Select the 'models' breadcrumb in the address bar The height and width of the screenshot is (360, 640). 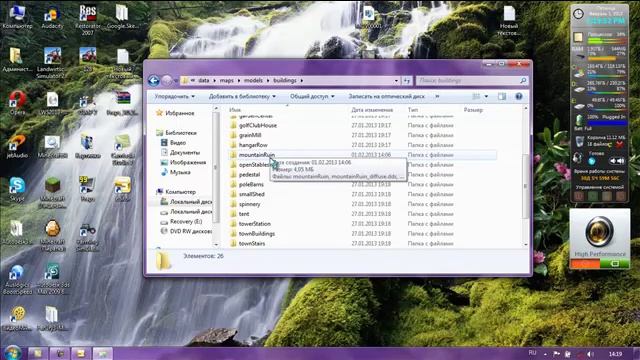253,80
